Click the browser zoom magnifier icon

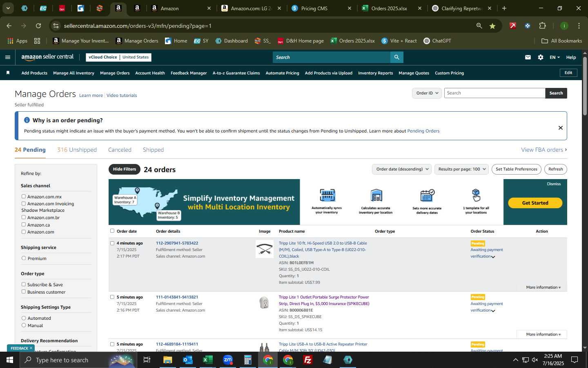479,26
